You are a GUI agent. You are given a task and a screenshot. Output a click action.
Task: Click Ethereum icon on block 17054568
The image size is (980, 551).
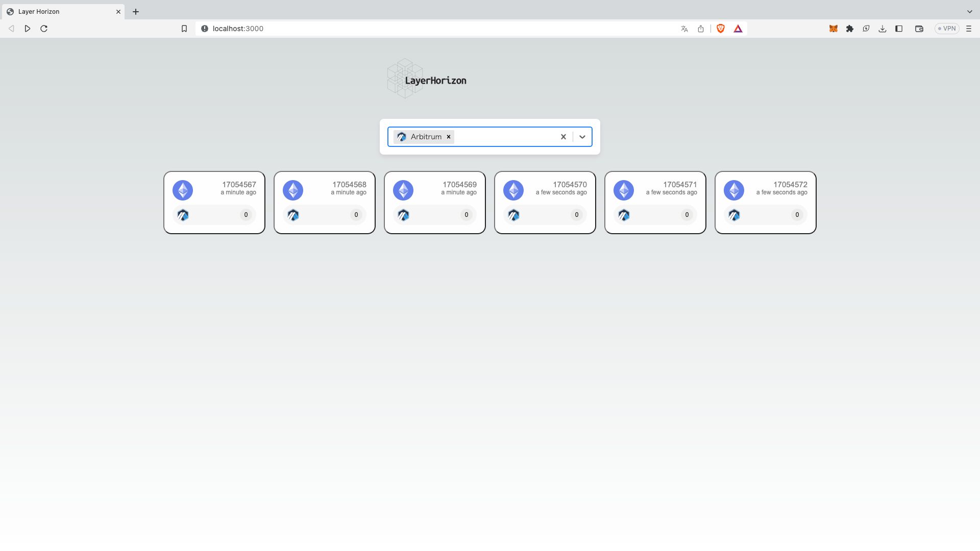coord(293,190)
